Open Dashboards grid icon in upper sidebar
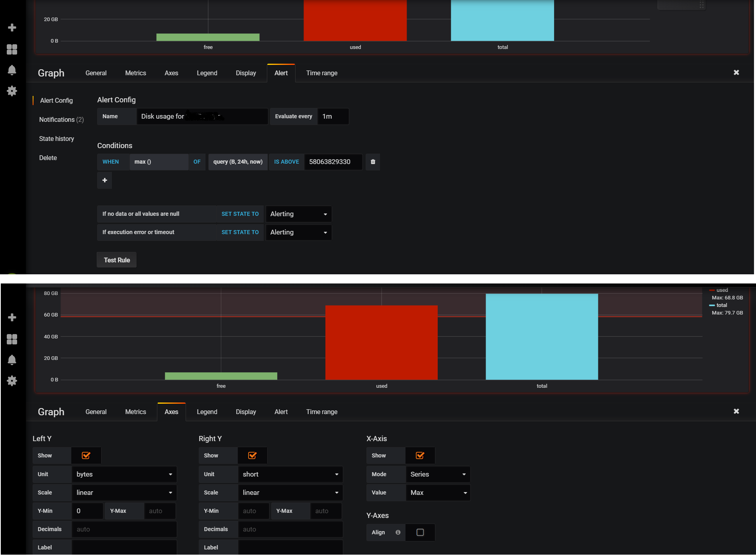The image size is (756, 555). (12, 49)
